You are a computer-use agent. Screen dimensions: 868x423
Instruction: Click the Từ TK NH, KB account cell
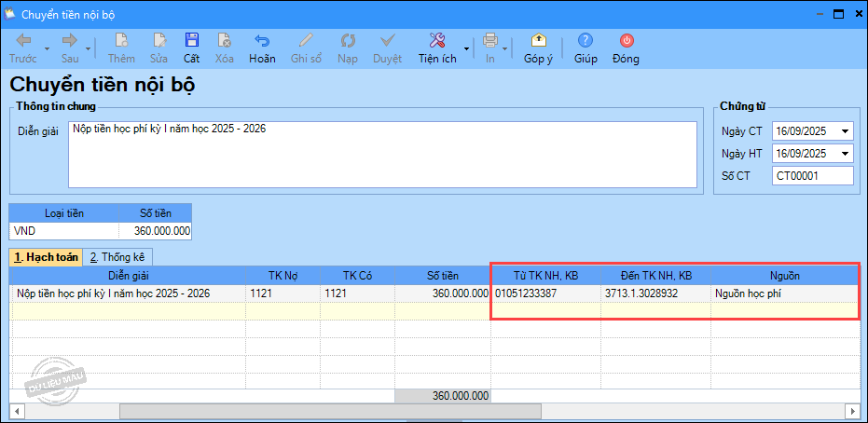545,293
